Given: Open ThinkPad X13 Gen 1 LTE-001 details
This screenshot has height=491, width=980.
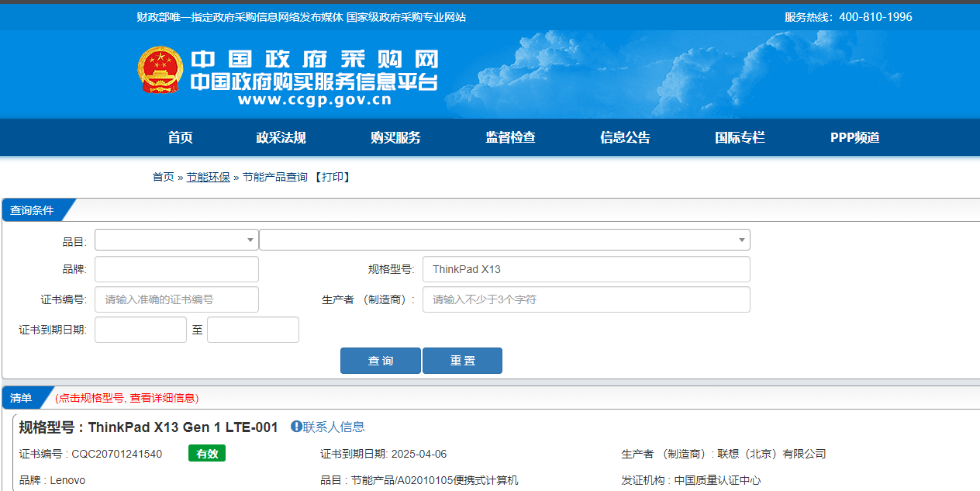Looking at the screenshot, I should 183,427.
